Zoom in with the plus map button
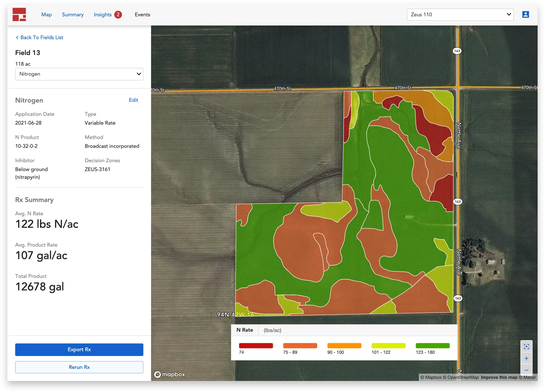Image resolution: width=545 pixels, height=392 pixels. [526, 358]
